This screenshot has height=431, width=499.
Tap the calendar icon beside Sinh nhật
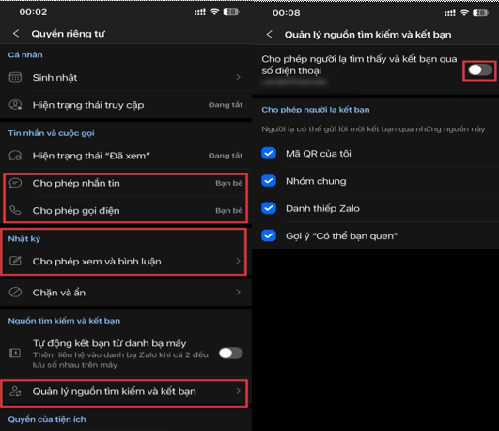(x=15, y=77)
